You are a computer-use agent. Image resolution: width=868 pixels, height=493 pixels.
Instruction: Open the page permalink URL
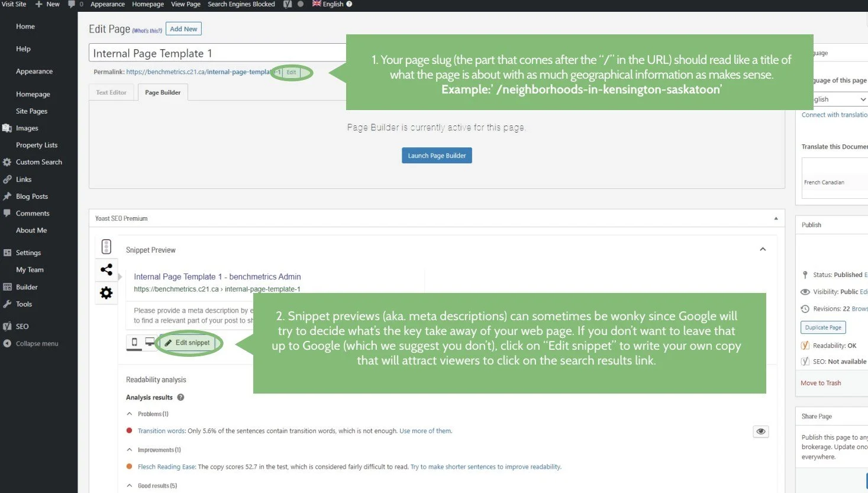point(204,72)
